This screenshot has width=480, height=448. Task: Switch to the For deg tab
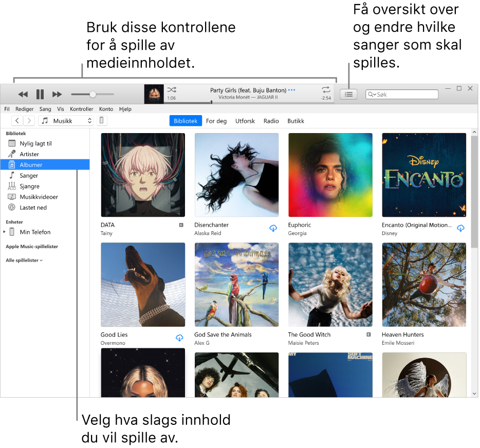[216, 121]
